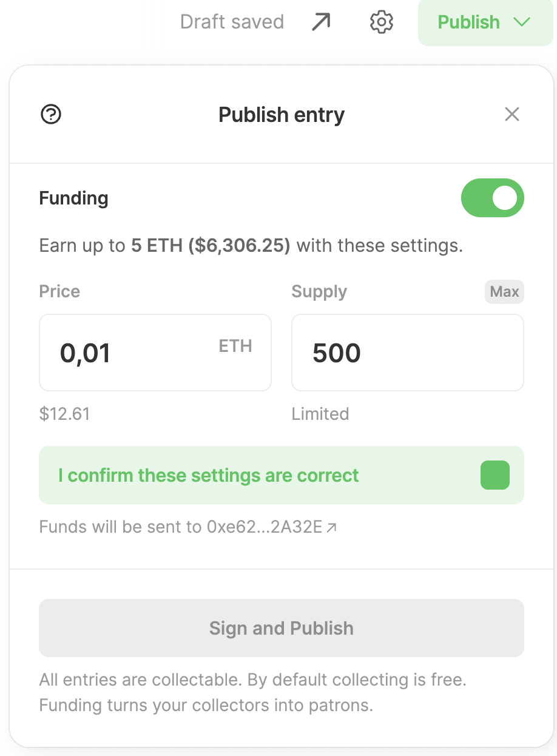The image size is (557, 756).
Task: Click the Limited supply label
Action: pos(320,414)
